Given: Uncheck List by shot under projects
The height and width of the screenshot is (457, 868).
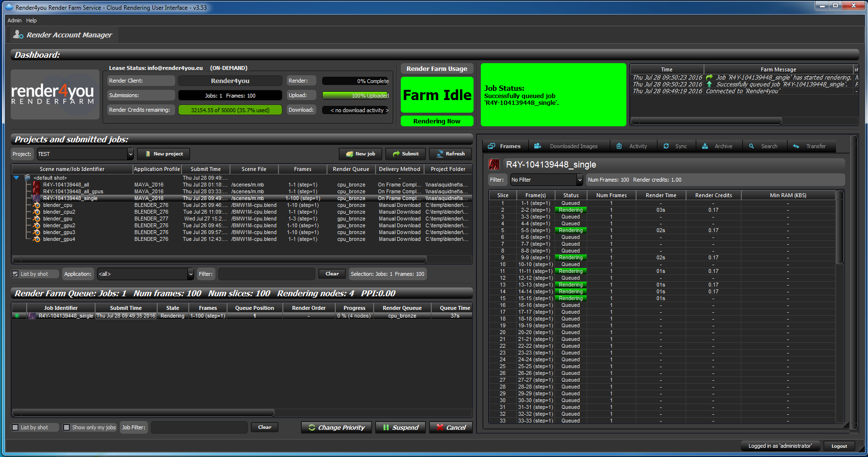Looking at the screenshot, I should (15, 274).
